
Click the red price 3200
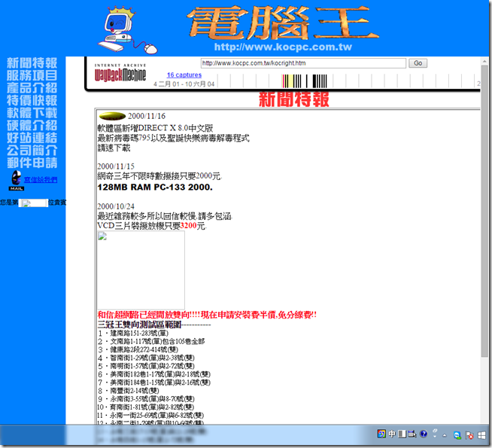click(x=189, y=226)
